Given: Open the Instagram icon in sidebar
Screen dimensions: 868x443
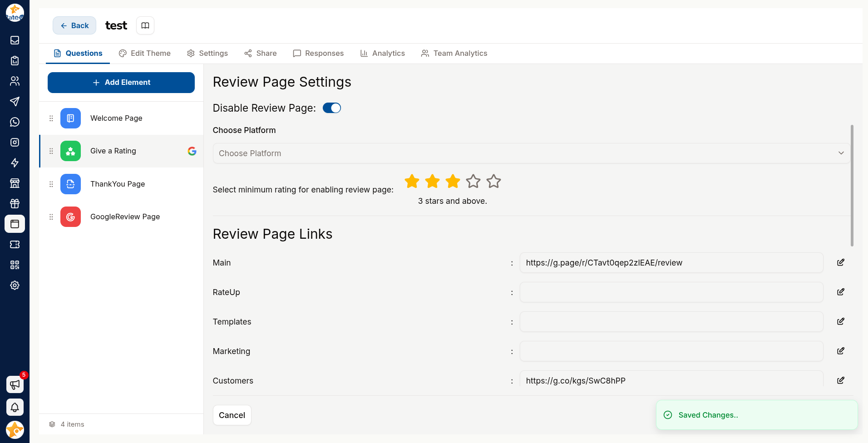Looking at the screenshot, I should coord(15,143).
